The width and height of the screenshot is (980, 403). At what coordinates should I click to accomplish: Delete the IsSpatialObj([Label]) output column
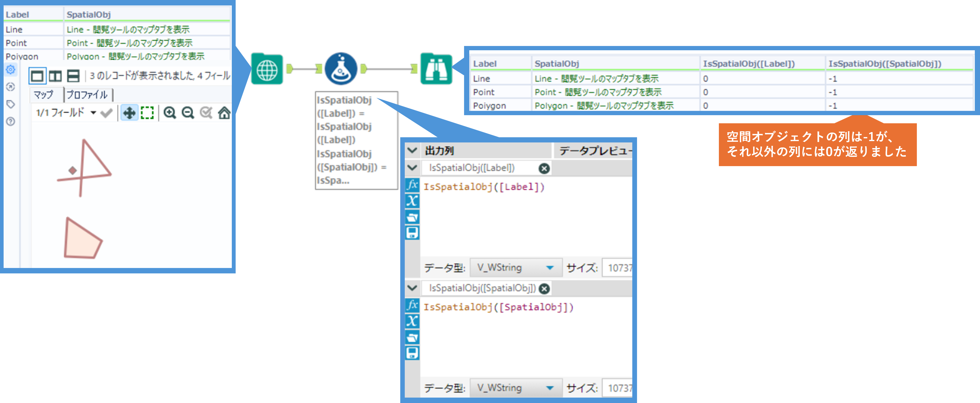click(x=544, y=168)
